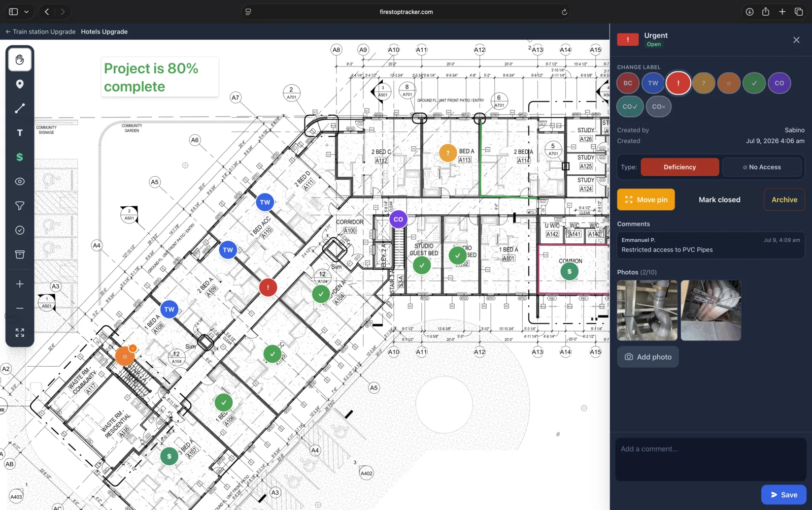
Task: Select TW pin near 2 BED D A111
Action: tap(265, 202)
